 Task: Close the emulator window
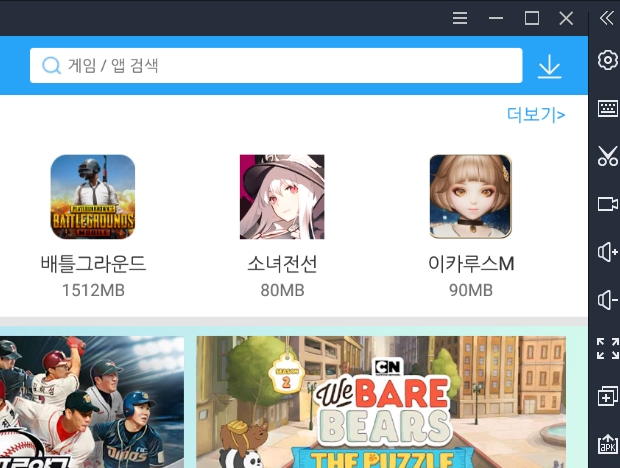566,18
